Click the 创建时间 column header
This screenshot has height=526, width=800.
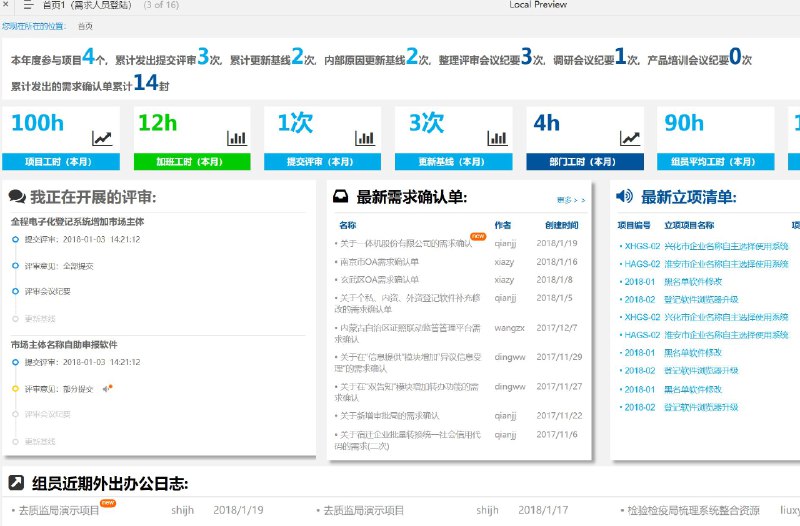coord(561,225)
